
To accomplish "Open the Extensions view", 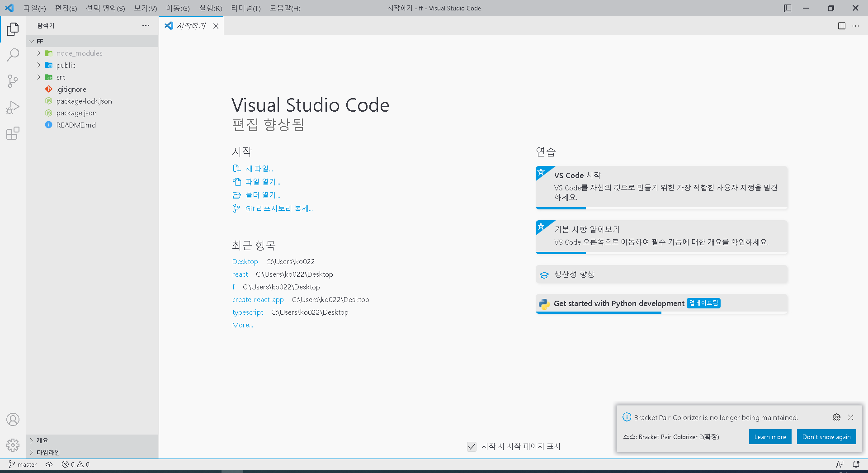I will tap(13, 133).
